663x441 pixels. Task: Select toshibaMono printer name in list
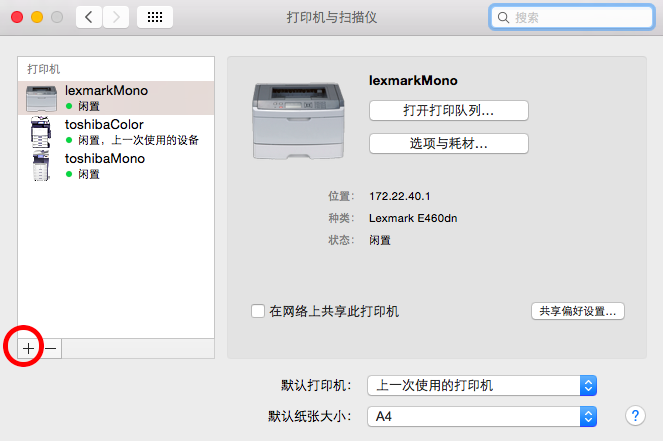[105, 158]
